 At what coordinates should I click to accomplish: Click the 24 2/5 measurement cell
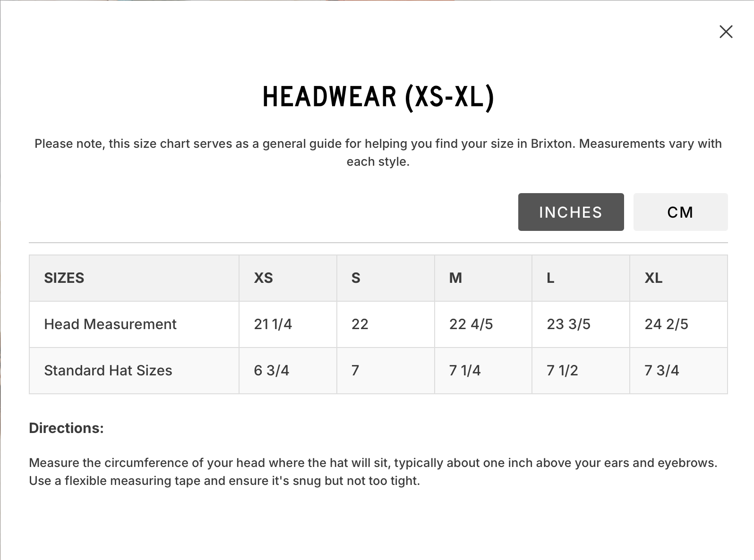coord(666,324)
